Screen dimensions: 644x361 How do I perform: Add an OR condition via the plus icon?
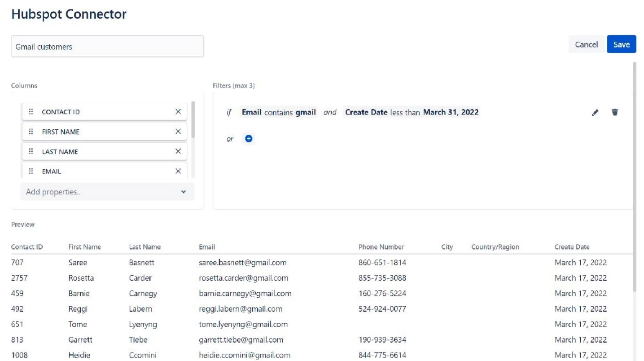coord(250,139)
